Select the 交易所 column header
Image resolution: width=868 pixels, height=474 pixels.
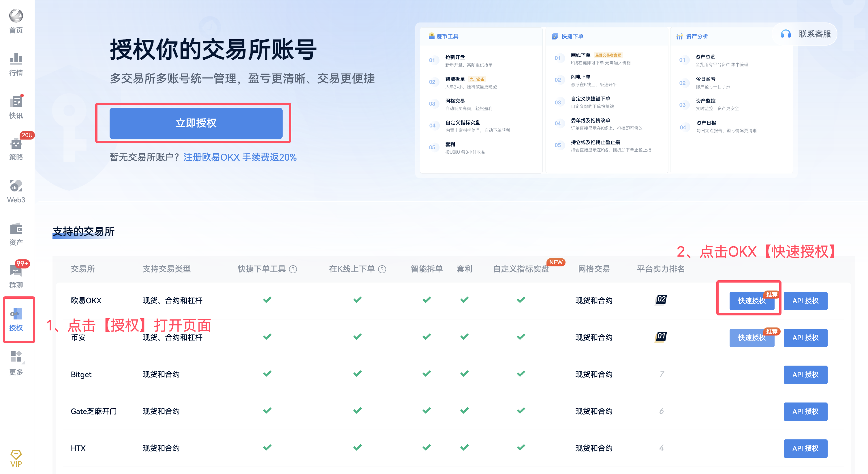coord(82,269)
